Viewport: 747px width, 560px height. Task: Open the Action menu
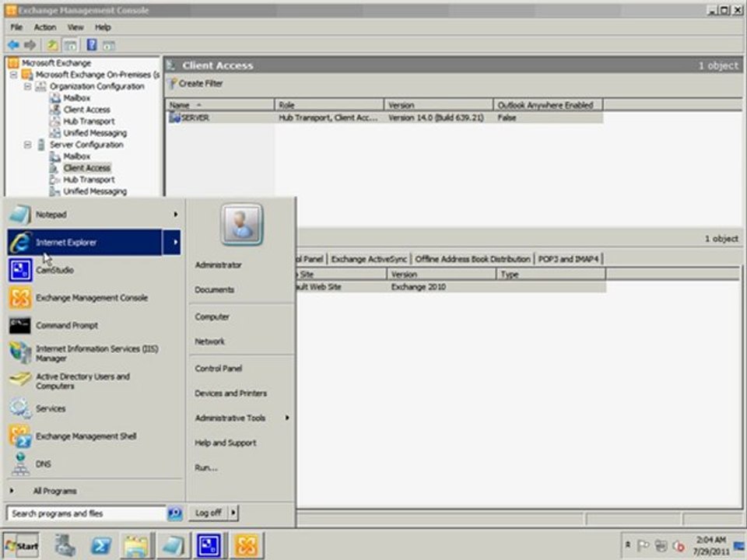[x=45, y=27]
